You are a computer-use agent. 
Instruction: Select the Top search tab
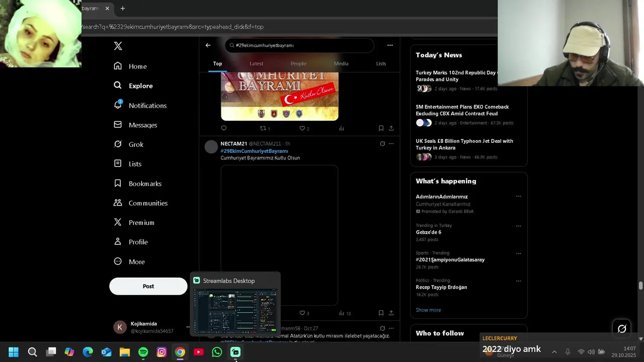(x=217, y=63)
